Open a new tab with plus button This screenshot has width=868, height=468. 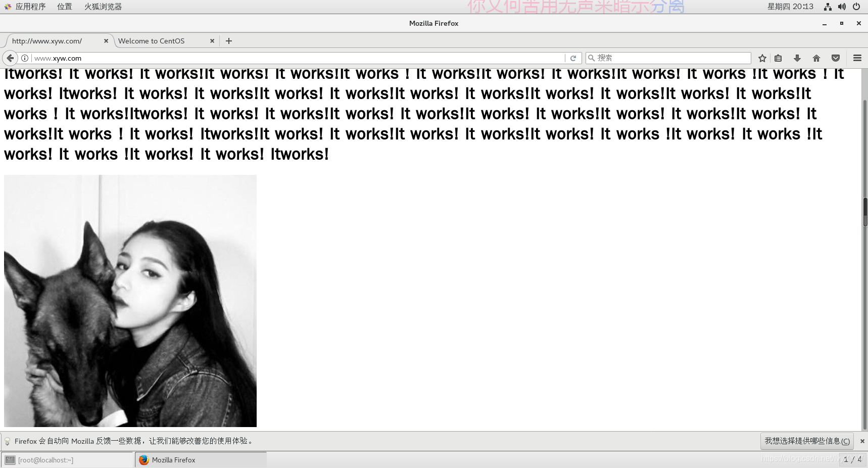pyautogui.click(x=229, y=41)
